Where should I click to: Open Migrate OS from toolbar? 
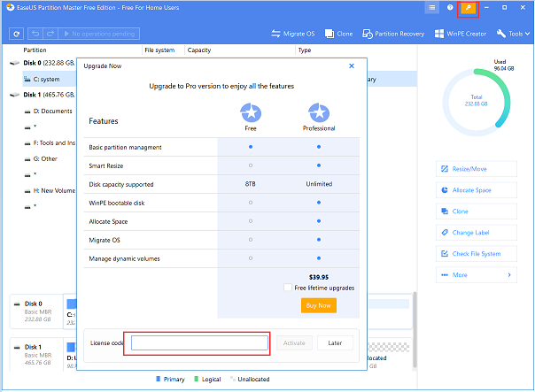tap(293, 34)
